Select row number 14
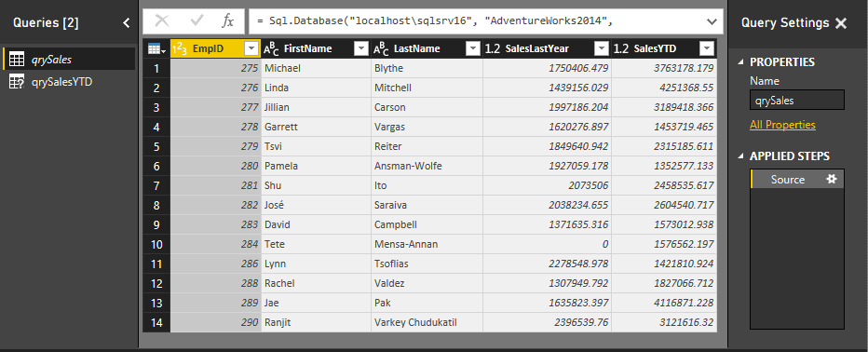 click(156, 322)
